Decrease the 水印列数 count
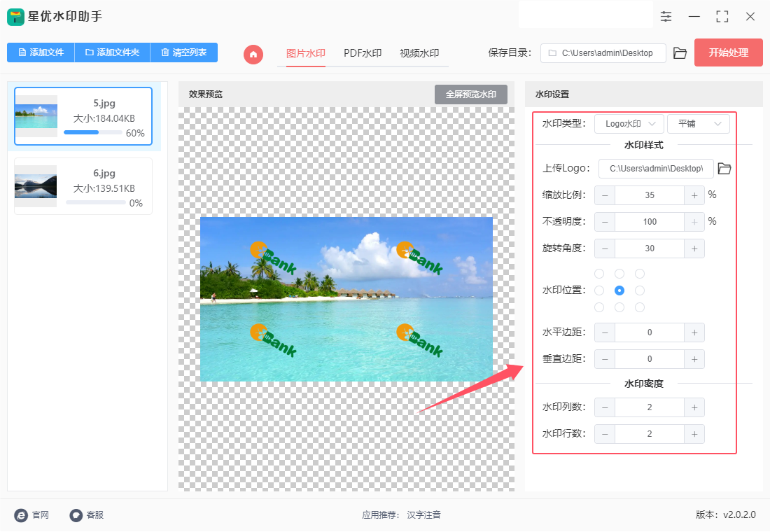The height and width of the screenshot is (532, 770). click(x=605, y=407)
